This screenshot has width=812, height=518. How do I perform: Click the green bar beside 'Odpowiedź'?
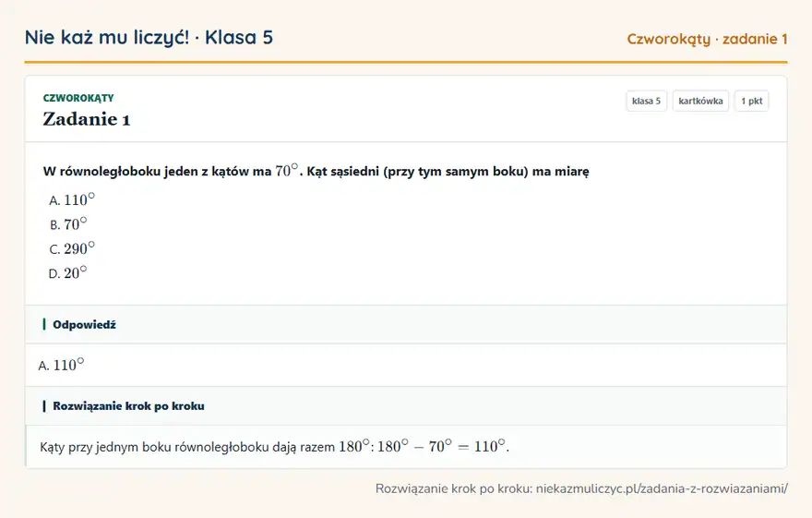point(44,324)
